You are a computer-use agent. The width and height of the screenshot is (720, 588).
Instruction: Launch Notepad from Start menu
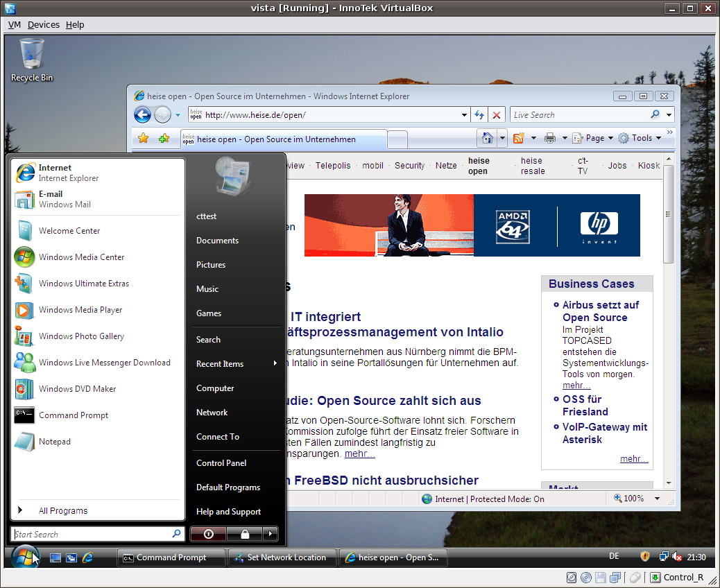coord(97,442)
